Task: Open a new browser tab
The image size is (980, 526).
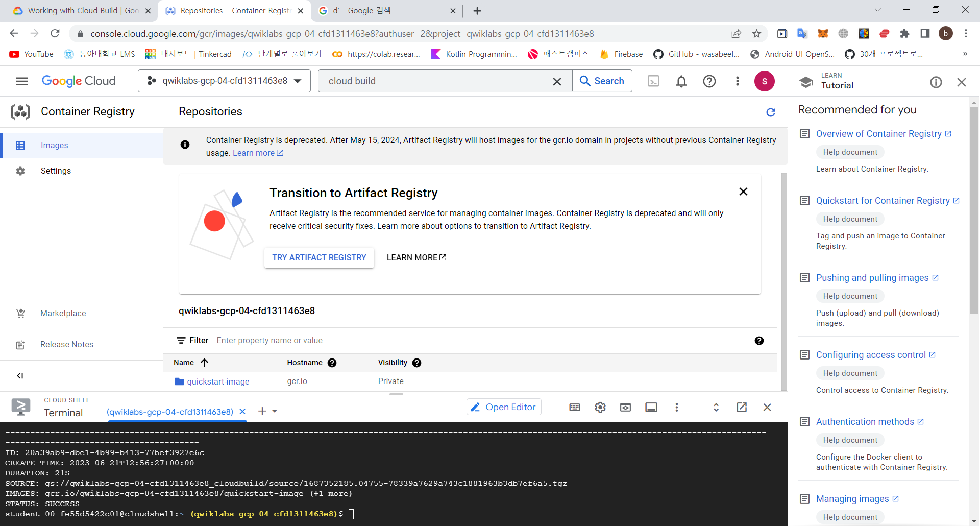Action: (x=477, y=11)
